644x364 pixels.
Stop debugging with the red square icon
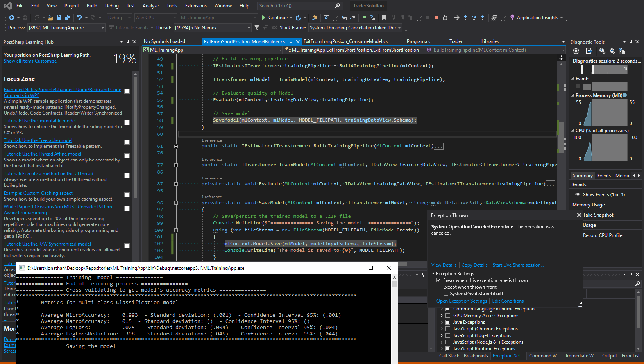(436, 18)
